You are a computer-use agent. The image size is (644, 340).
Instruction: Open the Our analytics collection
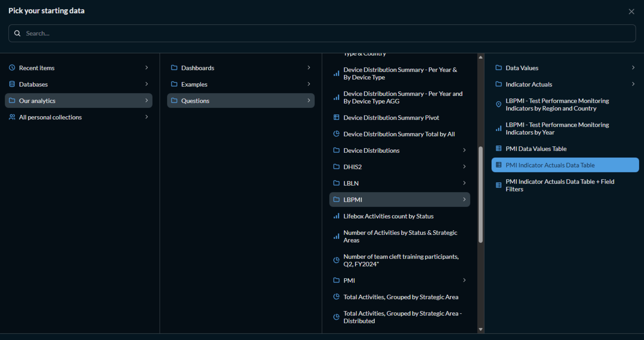click(x=78, y=101)
